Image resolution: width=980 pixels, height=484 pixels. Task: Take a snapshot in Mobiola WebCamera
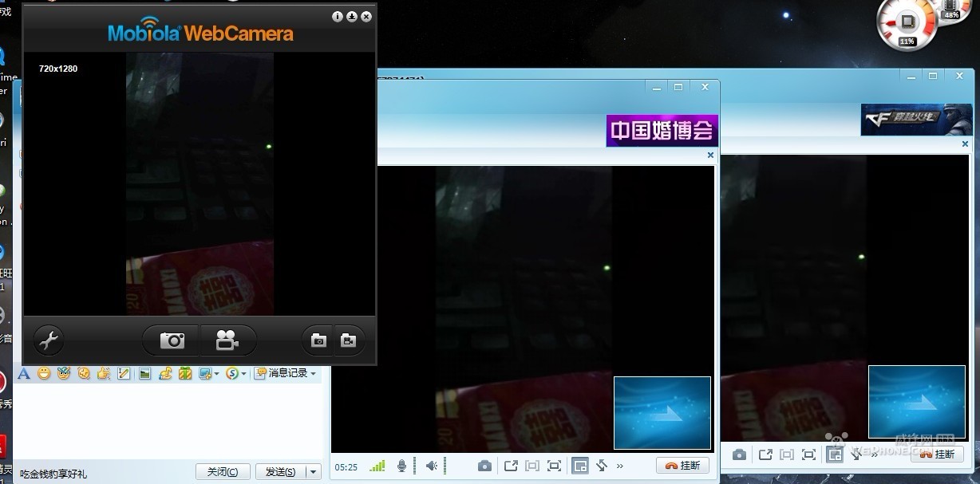(x=172, y=341)
